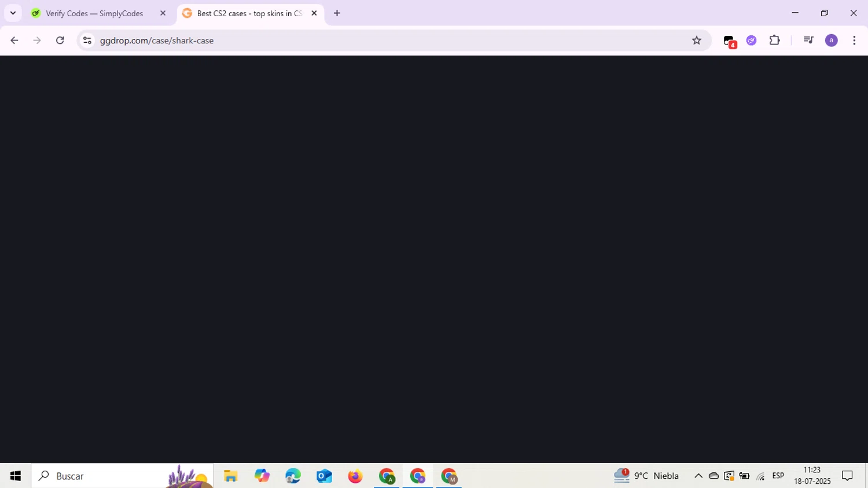This screenshot has width=868, height=488.
Task: Open the weather widget showing 9°C Niebla
Action: tap(646, 476)
